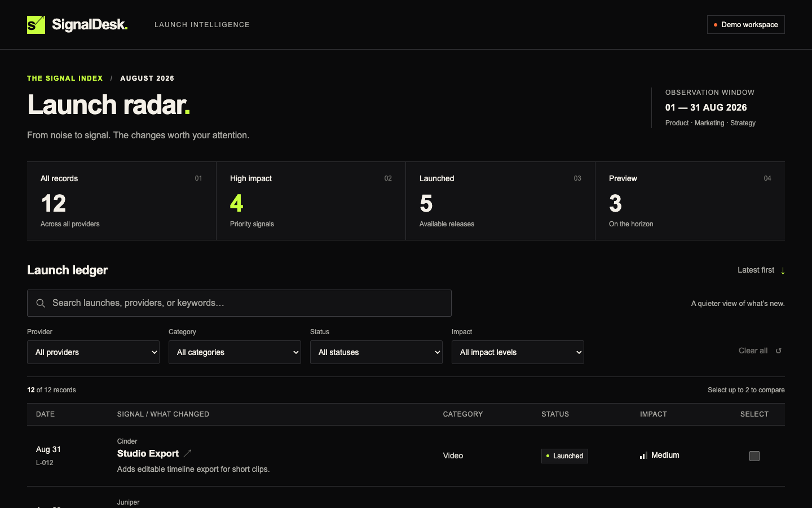Select the High impact stat card

311,201
